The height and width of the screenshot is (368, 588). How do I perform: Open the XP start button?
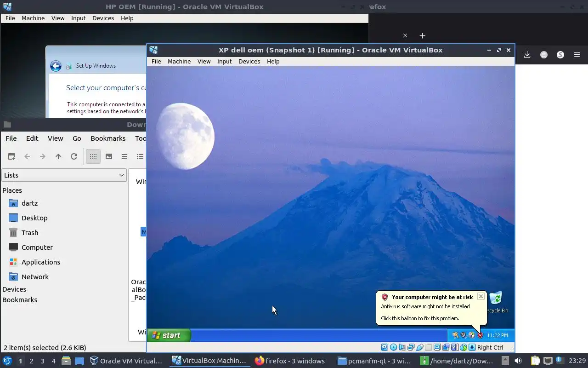point(169,335)
